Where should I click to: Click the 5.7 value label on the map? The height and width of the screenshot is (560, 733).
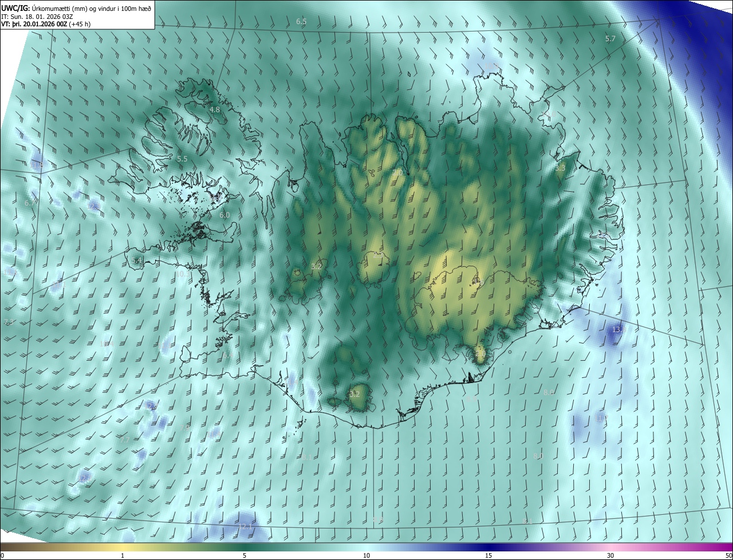610,38
